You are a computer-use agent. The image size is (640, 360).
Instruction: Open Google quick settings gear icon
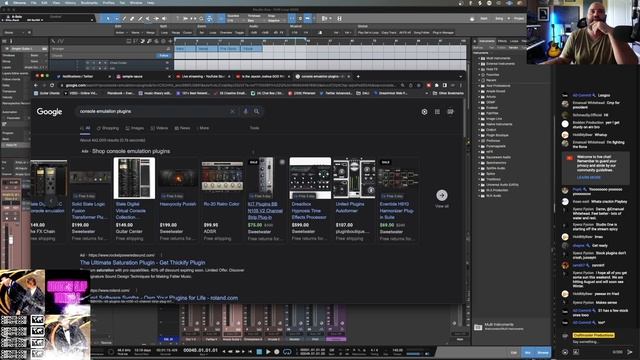point(424,111)
